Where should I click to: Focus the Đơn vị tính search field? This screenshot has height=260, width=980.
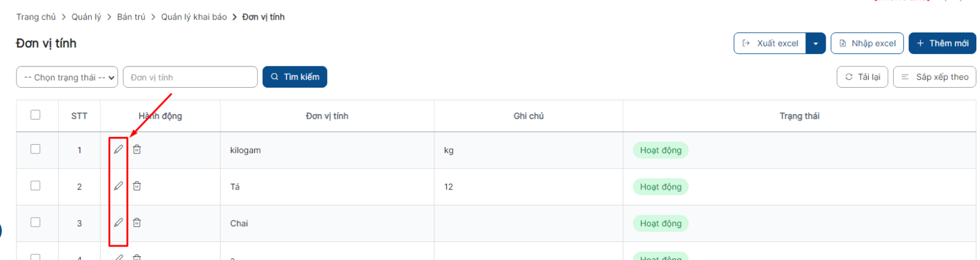coord(190,77)
